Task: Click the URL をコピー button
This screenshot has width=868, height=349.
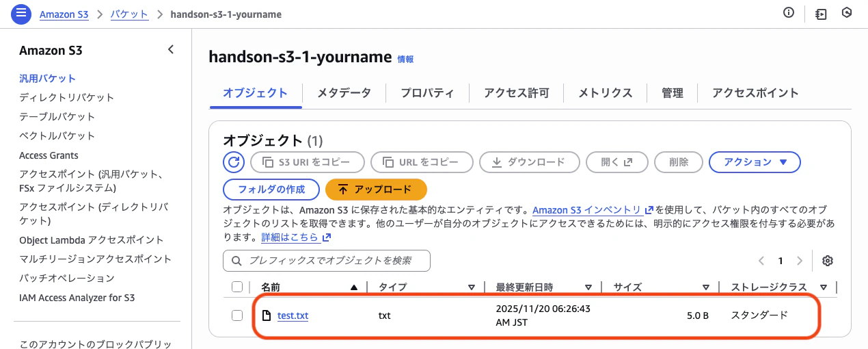Action: [x=422, y=162]
